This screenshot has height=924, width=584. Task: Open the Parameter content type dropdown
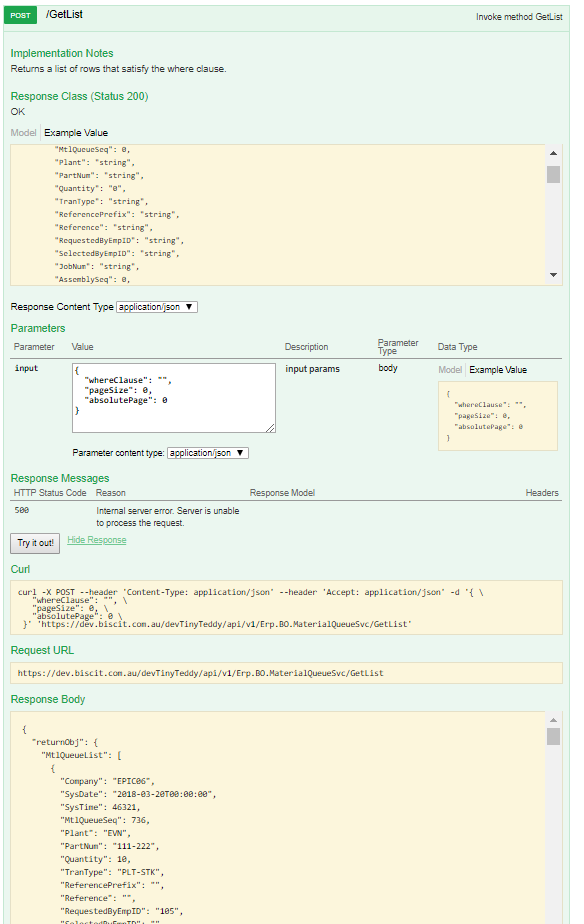[207, 453]
